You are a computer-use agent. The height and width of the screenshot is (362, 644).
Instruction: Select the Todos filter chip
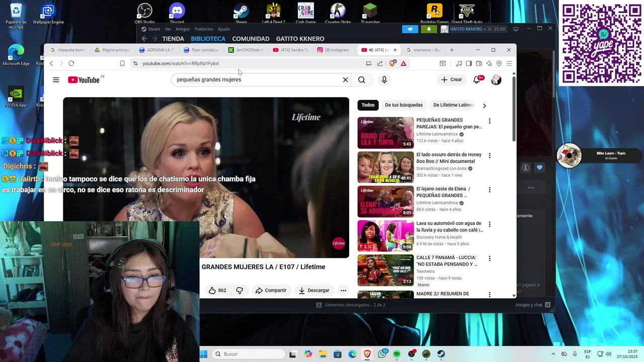(x=368, y=105)
